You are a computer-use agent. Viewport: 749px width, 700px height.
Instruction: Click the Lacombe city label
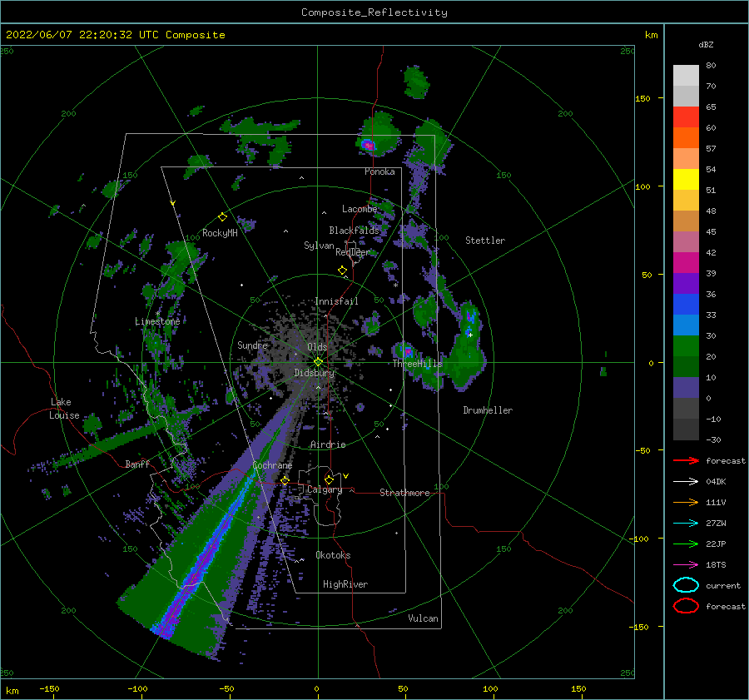[x=360, y=209]
